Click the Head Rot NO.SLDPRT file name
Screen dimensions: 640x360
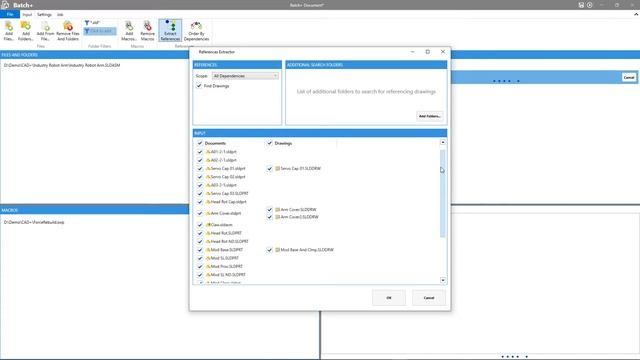click(229, 242)
